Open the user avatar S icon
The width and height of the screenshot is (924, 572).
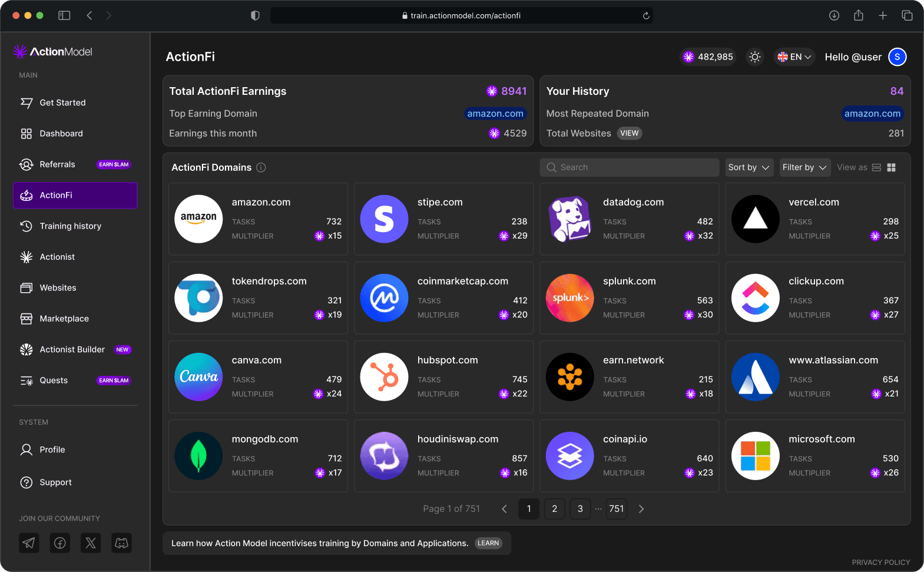tap(897, 57)
